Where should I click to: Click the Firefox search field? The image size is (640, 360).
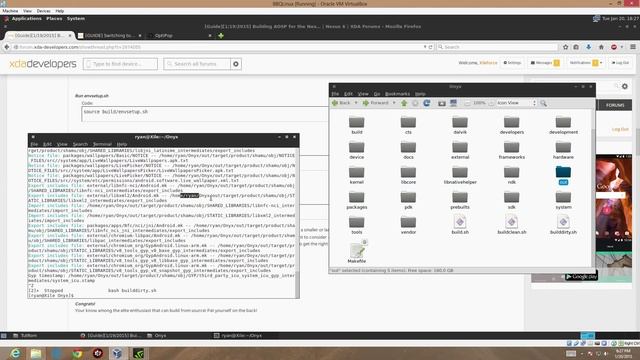tap(497, 47)
